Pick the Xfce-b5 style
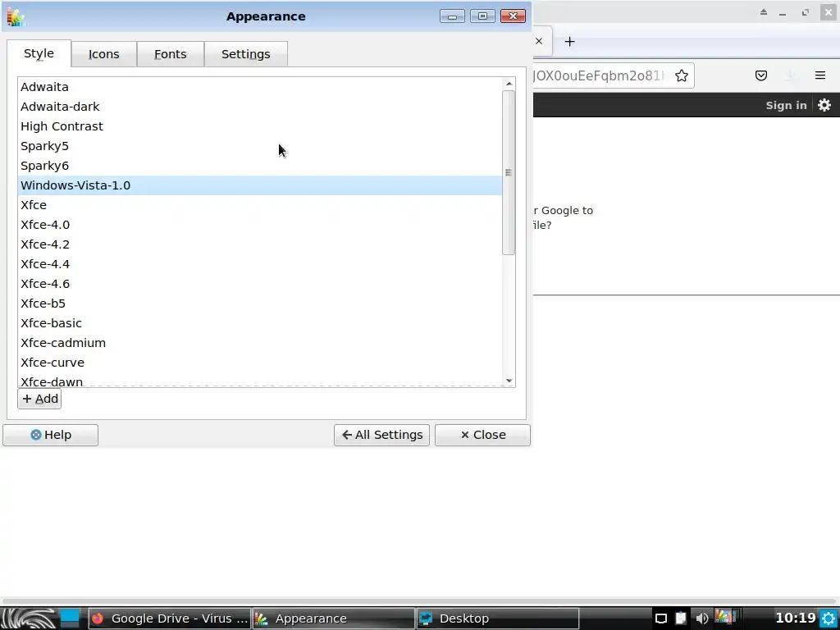 260,304
